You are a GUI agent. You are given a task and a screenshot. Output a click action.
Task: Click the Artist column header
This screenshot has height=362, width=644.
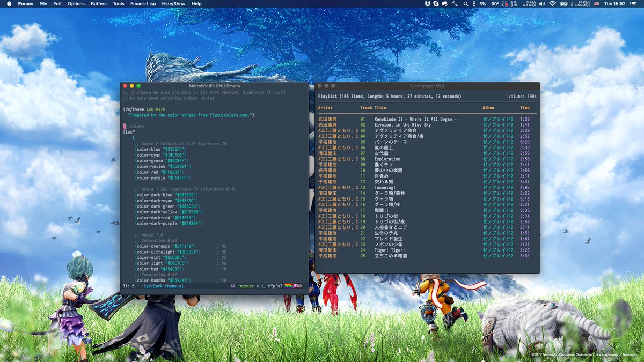click(x=325, y=108)
